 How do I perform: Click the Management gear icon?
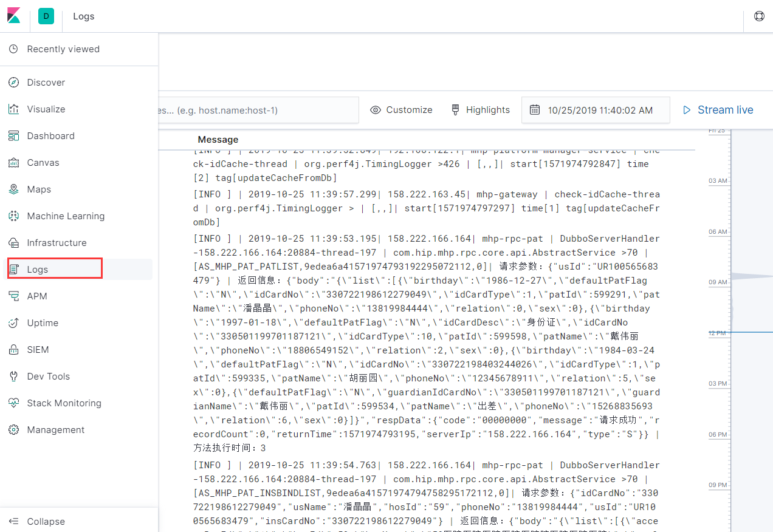pyautogui.click(x=14, y=430)
